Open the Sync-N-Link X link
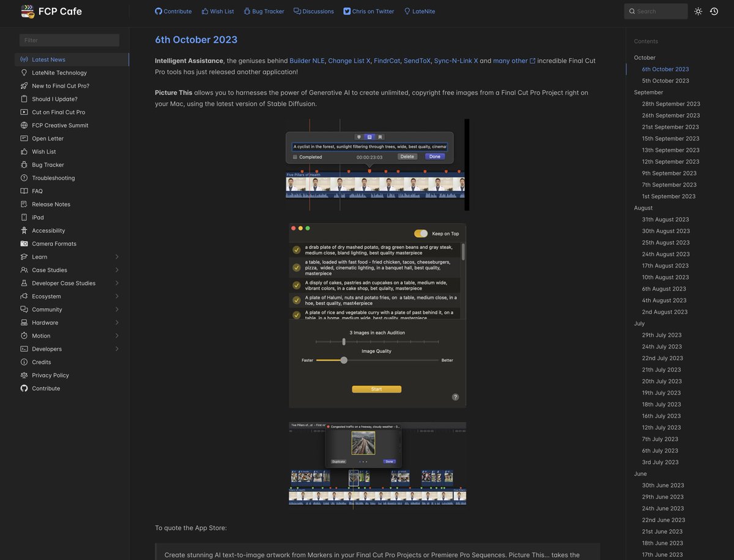 coord(456,61)
